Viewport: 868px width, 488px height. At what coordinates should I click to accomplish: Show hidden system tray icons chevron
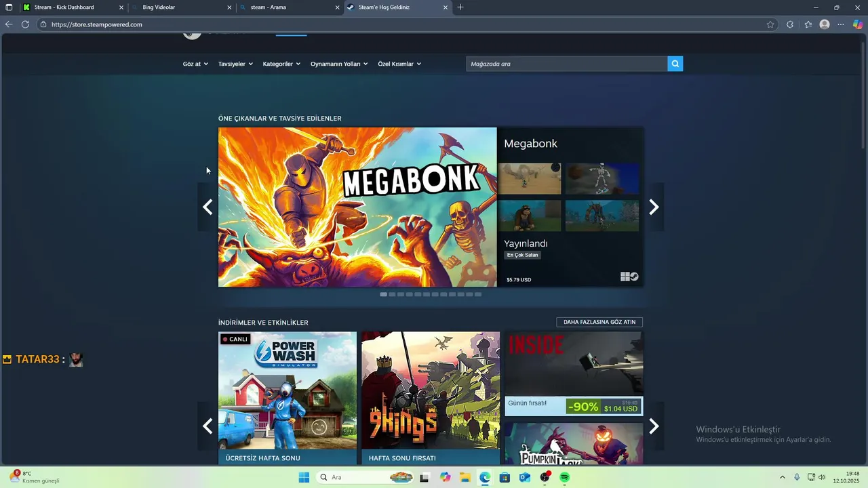(782, 477)
